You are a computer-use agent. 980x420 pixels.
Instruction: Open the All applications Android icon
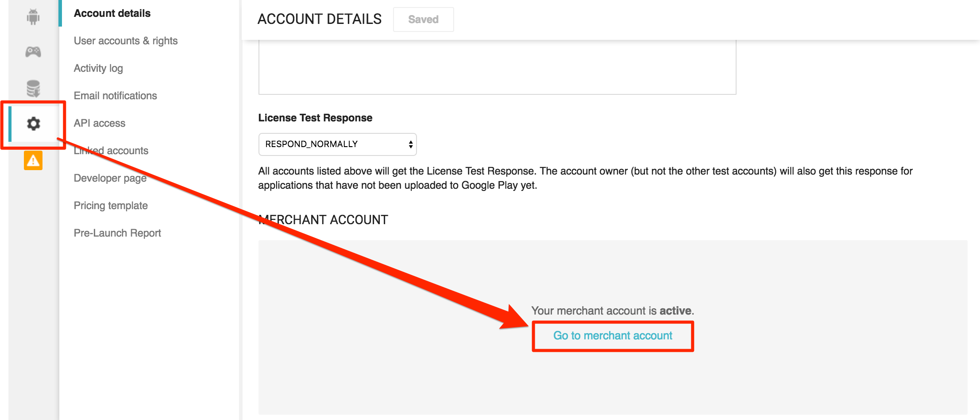33,17
